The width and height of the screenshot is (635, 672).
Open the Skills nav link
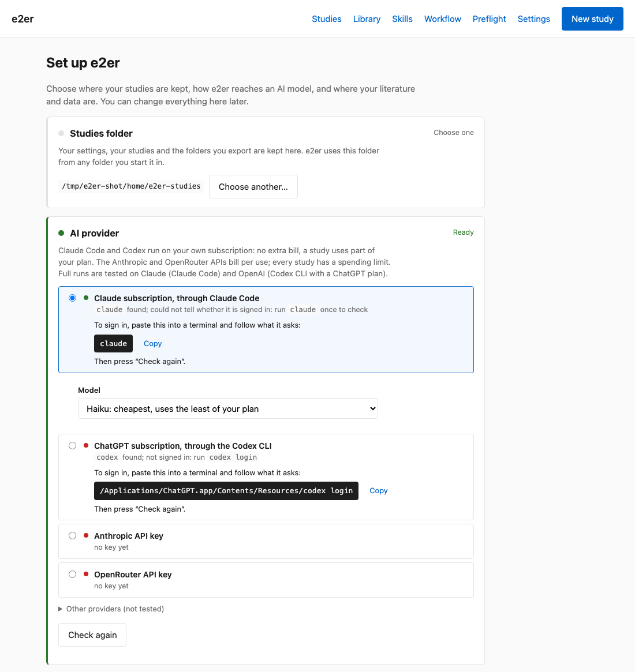(x=402, y=19)
